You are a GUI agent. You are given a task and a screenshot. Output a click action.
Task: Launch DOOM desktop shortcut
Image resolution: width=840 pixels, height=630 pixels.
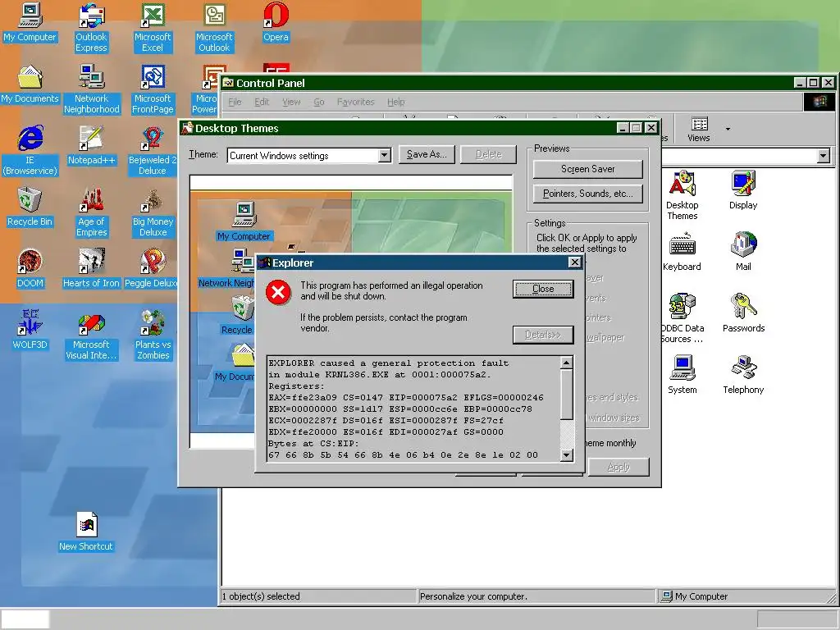pos(30,269)
